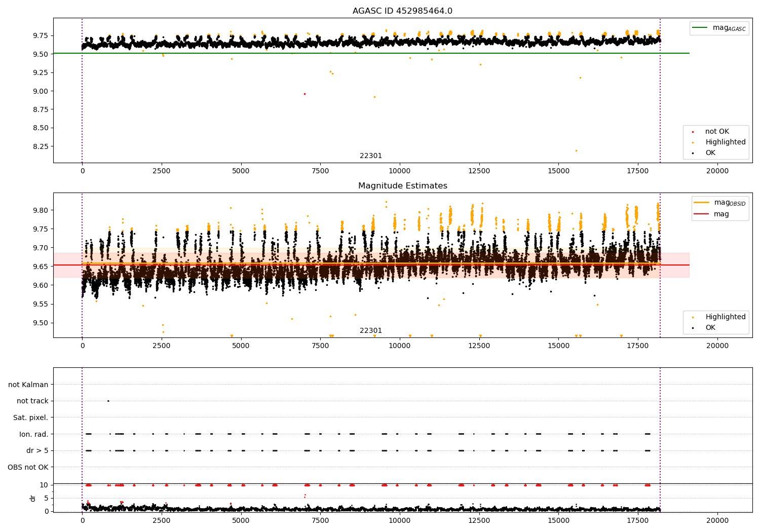
Task: Select the 'not track' row label
Action: point(32,401)
